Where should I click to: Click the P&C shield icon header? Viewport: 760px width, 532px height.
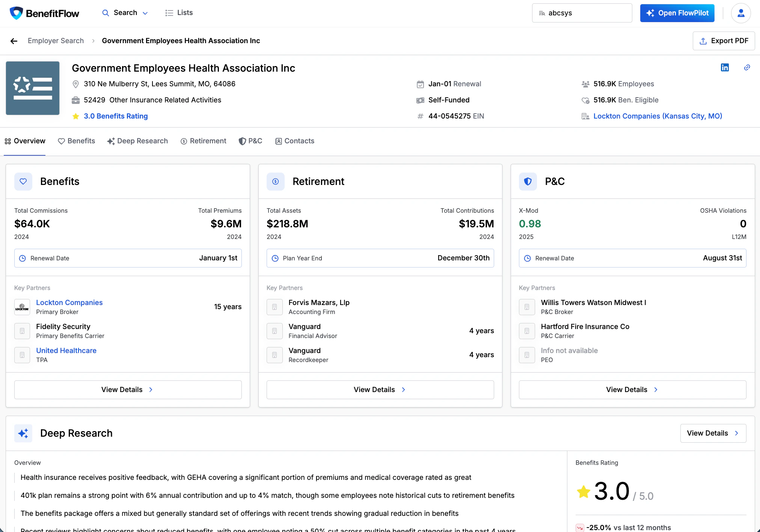[528, 182]
